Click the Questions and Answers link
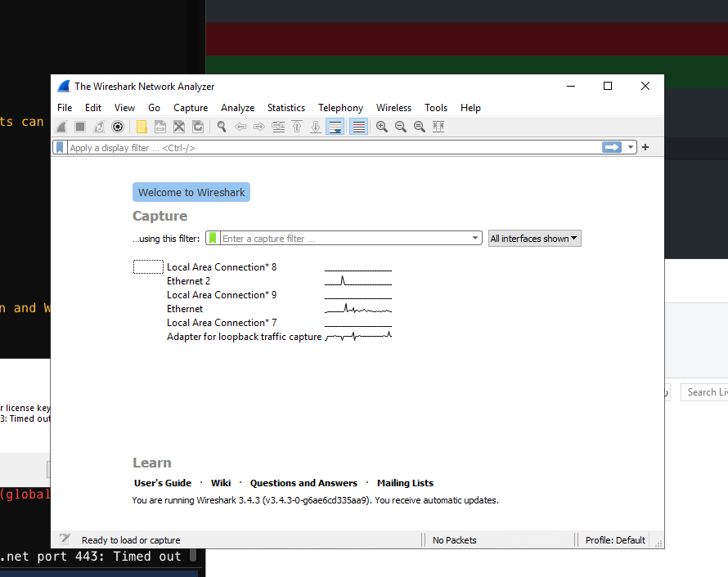The height and width of the screenshot is (577, 728). [x=303, y=483]
